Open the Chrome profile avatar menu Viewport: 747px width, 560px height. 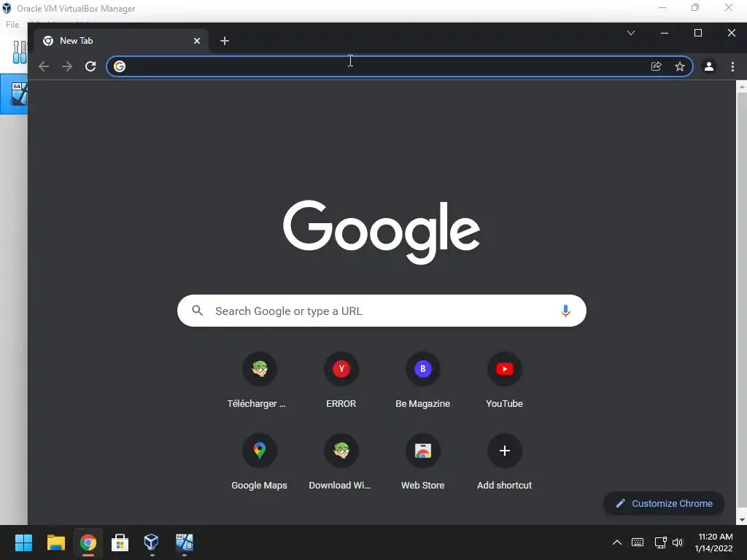pyautogui.click(x=709, y=66)
